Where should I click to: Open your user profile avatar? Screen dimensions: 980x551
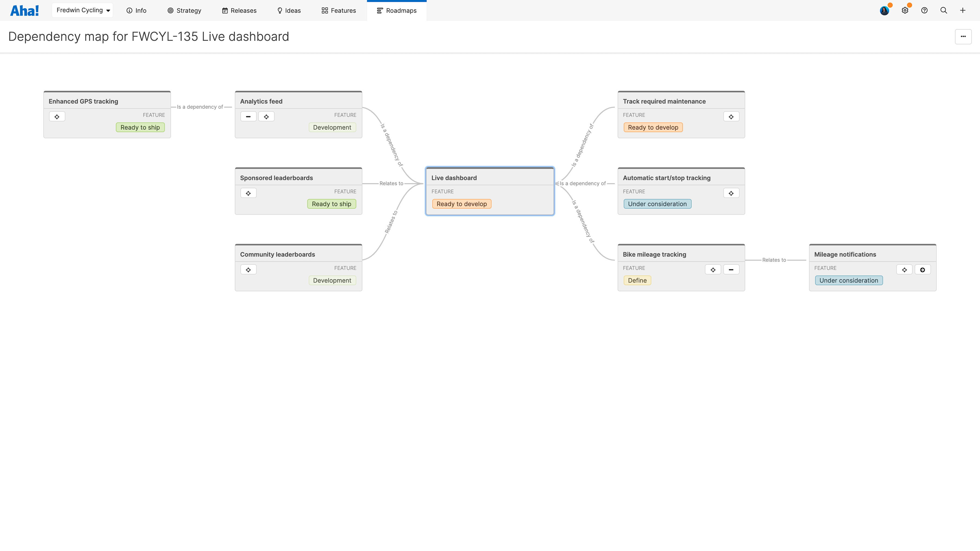(x=884, y=10)
